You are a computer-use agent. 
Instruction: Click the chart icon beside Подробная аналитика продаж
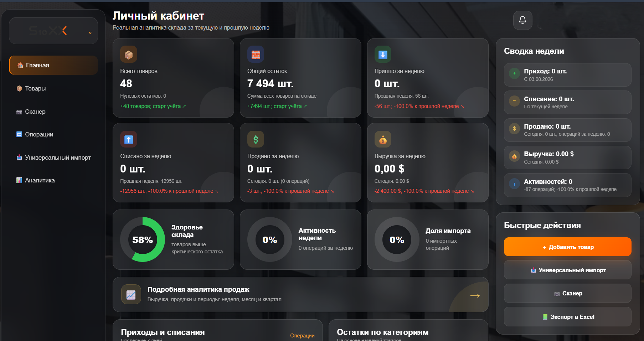tap(131, 294)
